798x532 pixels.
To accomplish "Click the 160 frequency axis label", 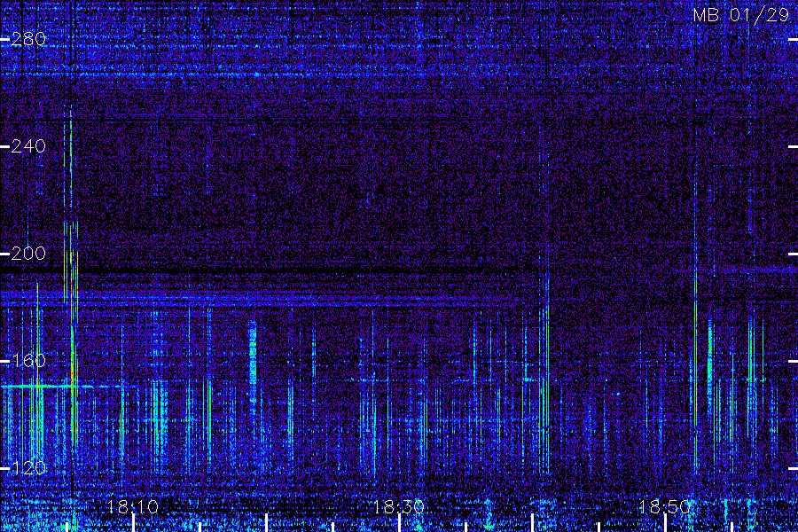I will [28, 361].
